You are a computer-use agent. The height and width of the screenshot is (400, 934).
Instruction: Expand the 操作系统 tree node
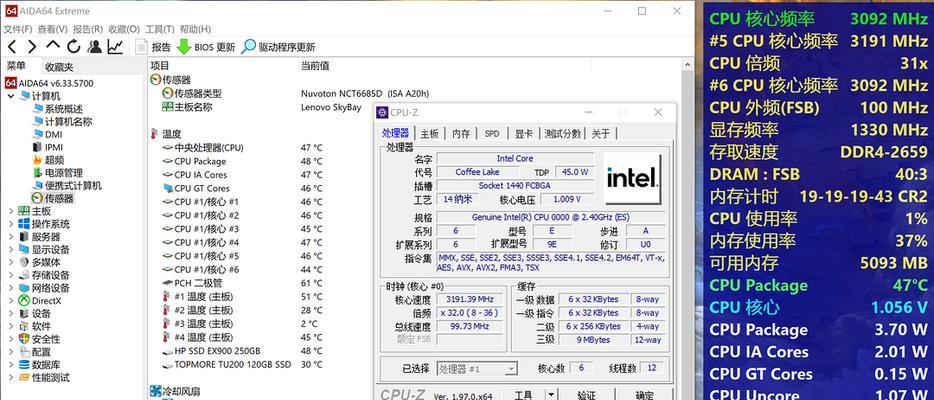(x=11, y=224)
